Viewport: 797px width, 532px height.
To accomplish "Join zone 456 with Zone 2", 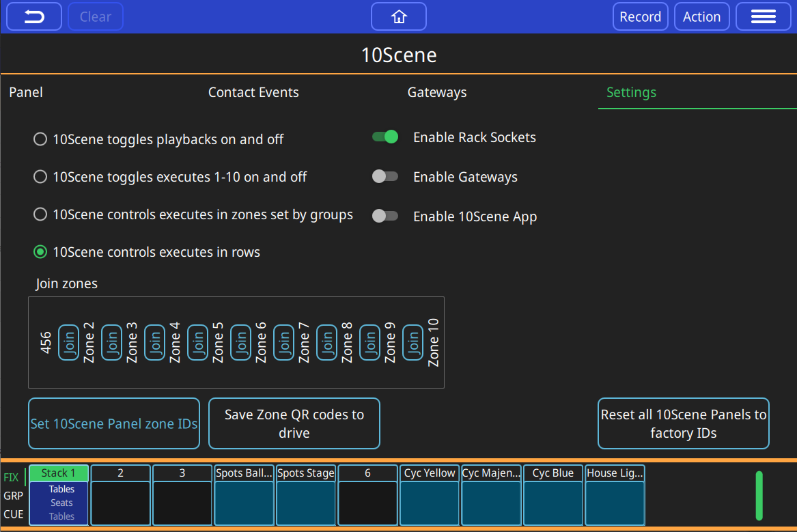I will [x=68, y=342].
